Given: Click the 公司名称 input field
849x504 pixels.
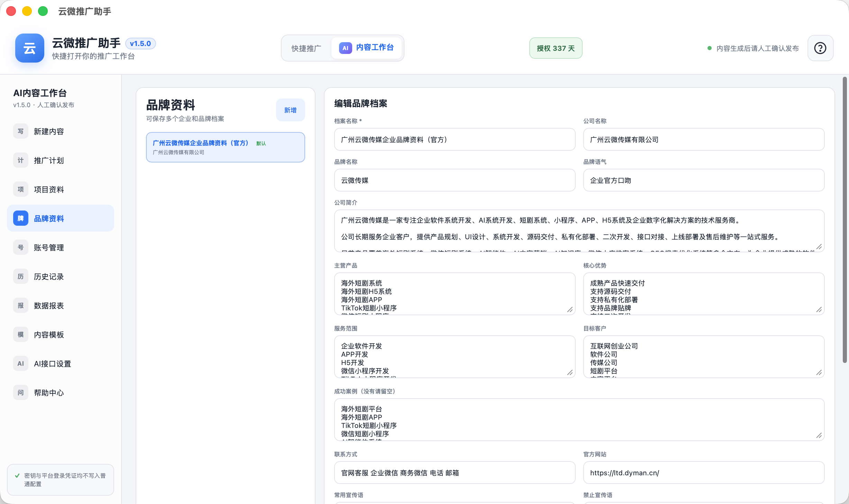Looking at the screenshot, I should coord(704,139).
